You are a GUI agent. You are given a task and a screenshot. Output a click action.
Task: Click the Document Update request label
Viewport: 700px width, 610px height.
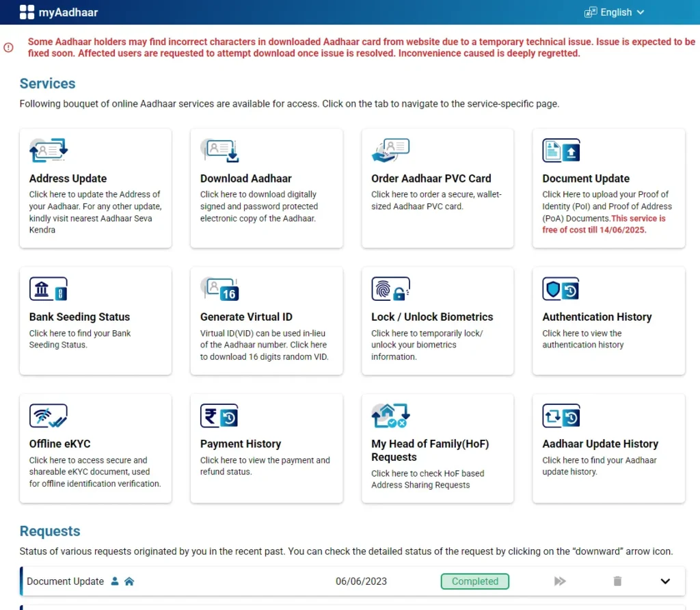click(x=65, y=581)
